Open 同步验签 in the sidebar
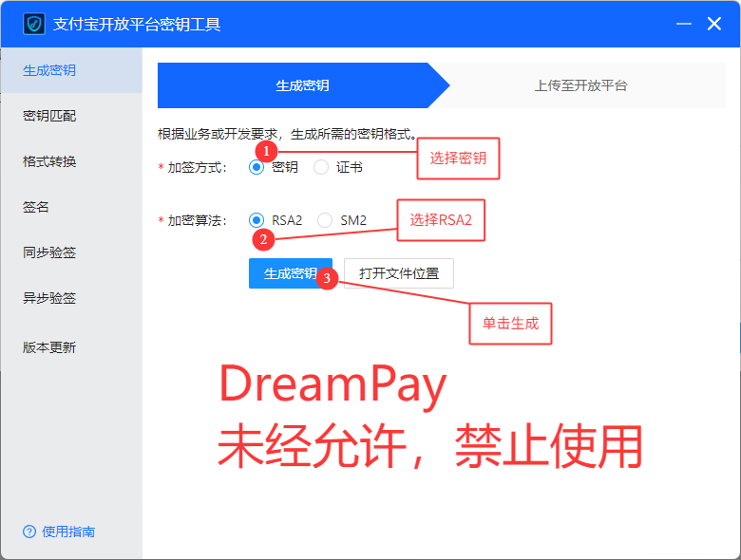741x560 pixels. pos(49,252)
